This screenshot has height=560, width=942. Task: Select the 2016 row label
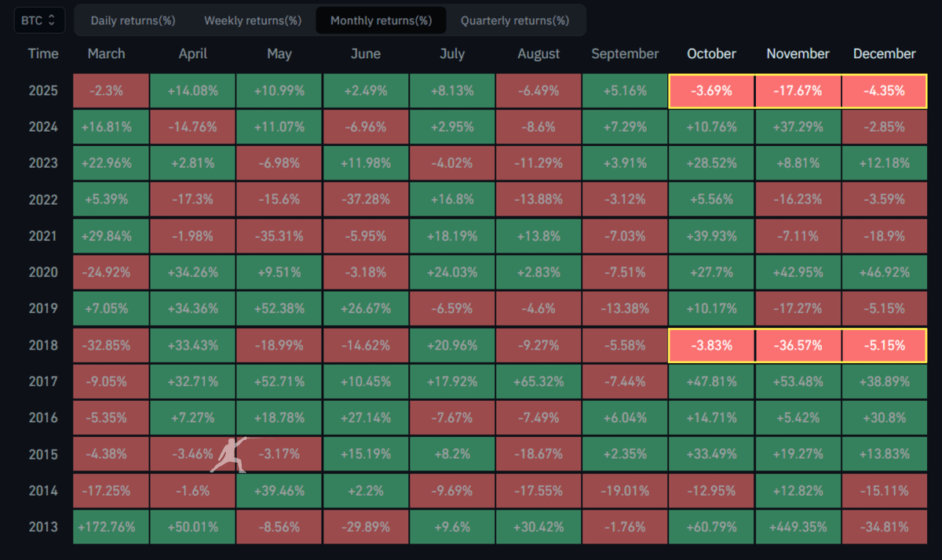(x=43, y=417)
